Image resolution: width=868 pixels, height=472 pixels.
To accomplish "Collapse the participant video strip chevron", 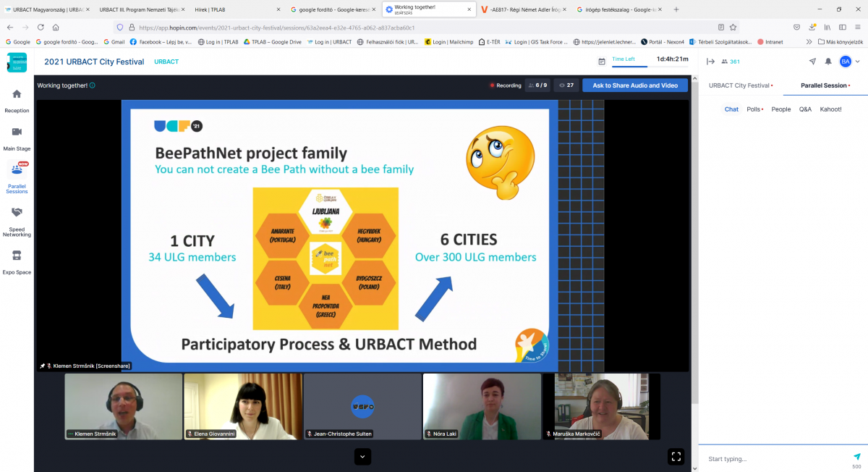I will 362,456.
